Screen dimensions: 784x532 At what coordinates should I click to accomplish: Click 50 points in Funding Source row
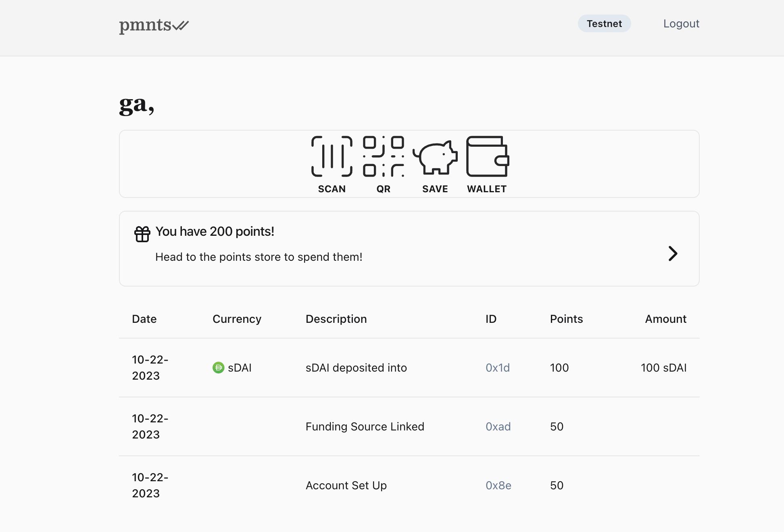[x=557, y=426]
